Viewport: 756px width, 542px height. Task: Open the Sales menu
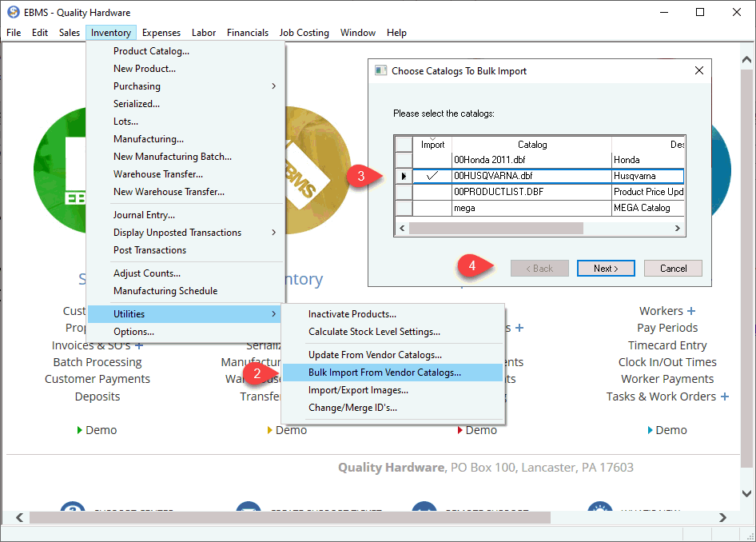pyautogui.click(x=70, y=32)
